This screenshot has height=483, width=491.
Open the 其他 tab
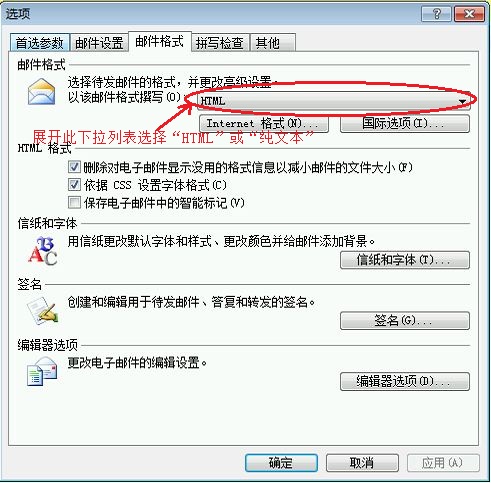pyautogui.click(x=273, y=43)
